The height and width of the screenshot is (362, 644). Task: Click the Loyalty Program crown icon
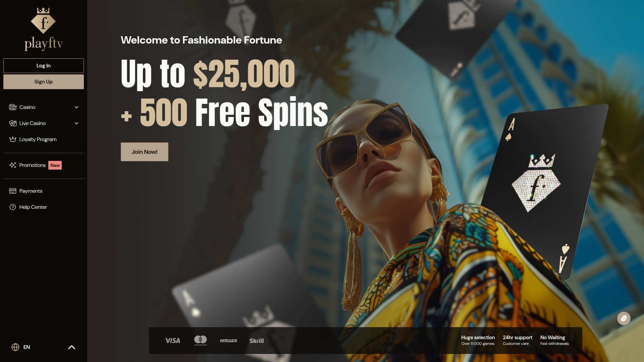(x=13, y=139)
